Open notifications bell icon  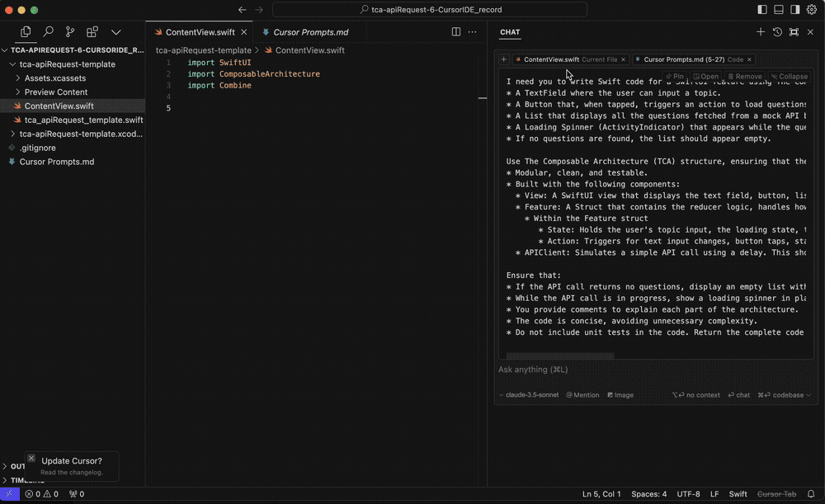pyautogui.click(x=811, y=494)
